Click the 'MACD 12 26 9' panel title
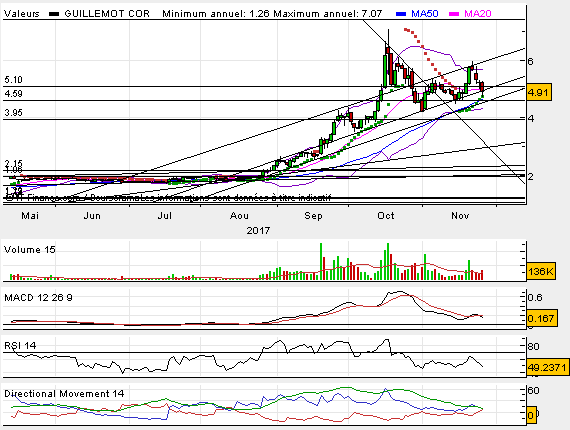This screenshot has width=570, height=430. click(x=38, y=298)
